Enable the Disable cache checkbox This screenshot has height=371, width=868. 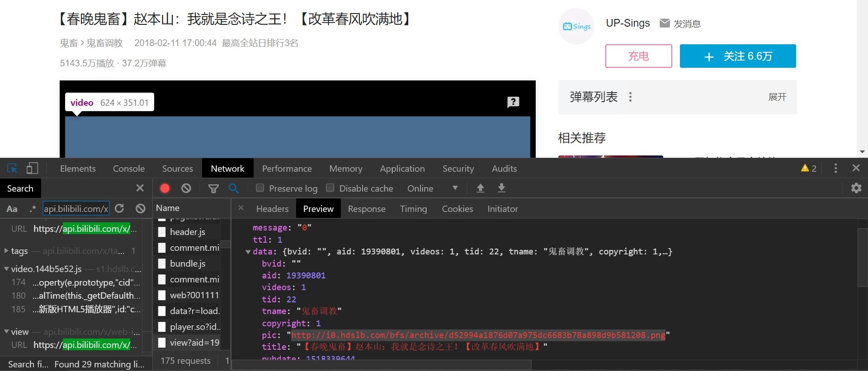pyautogui.click(x=330, y=188)
